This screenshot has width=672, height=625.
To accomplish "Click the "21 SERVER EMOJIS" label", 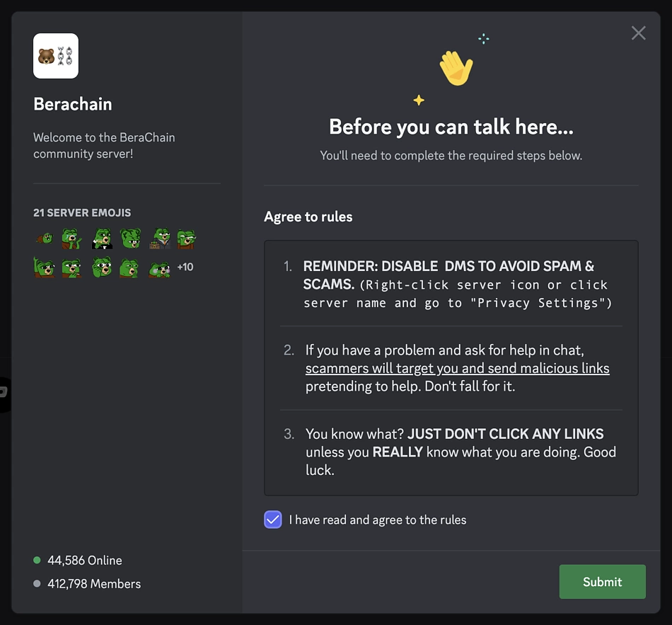I will click(x=82, y=213).
